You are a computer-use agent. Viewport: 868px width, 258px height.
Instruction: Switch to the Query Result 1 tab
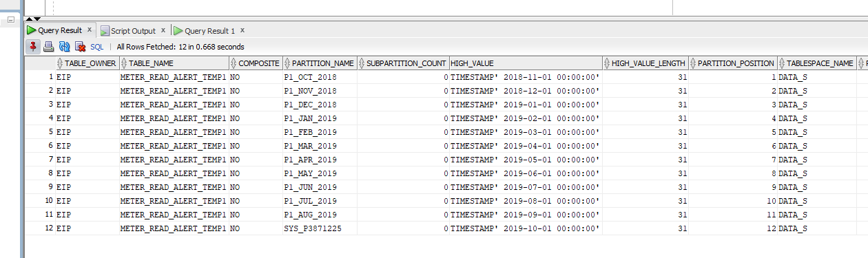209,31
